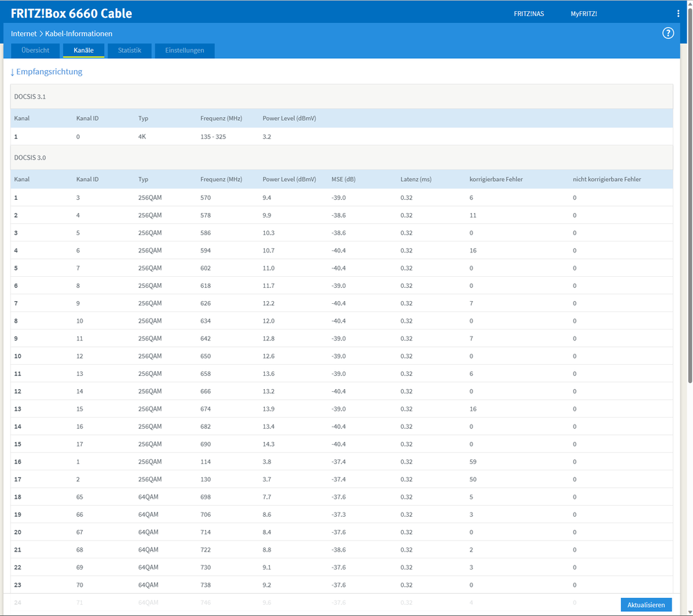Click the korrigierbare Fehler column header
The width and height of the screenshot is (693, 616).
click(496, 180)
